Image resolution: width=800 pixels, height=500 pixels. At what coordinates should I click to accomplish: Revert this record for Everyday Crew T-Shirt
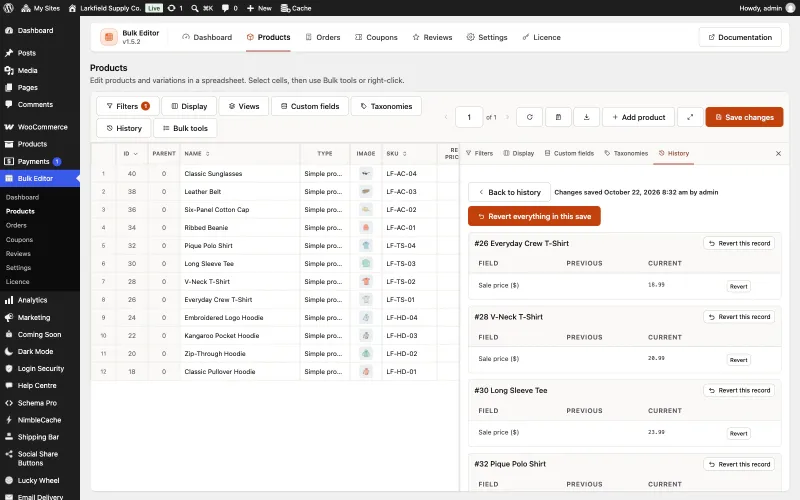point(739,243)
